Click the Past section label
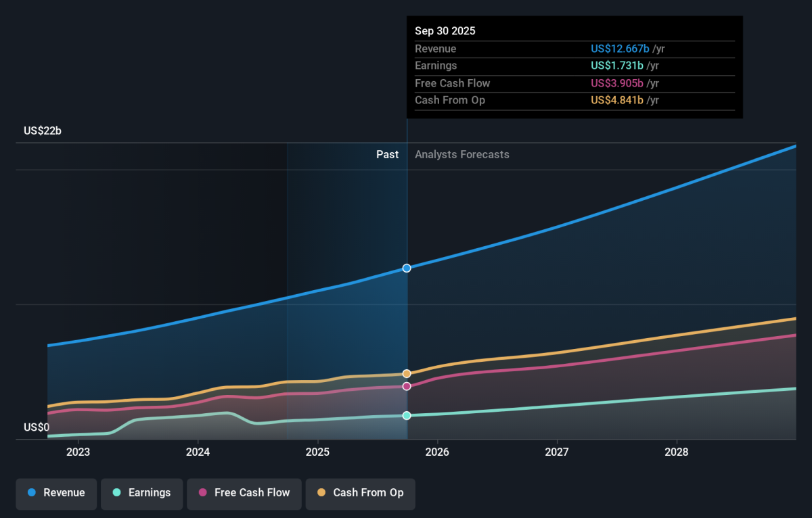Image resolution: width=812 pixels, height=518 pixels. pos(387,154)
